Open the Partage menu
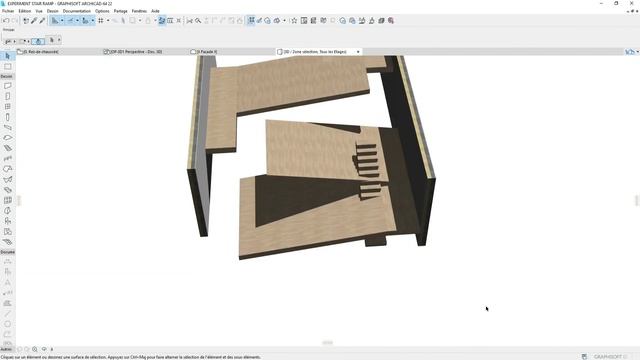The width and height of the screenshot is (640, 360). point(120,11)
